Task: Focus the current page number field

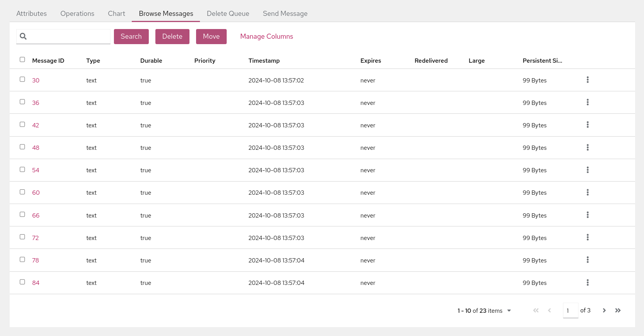Action: point(570,310)
